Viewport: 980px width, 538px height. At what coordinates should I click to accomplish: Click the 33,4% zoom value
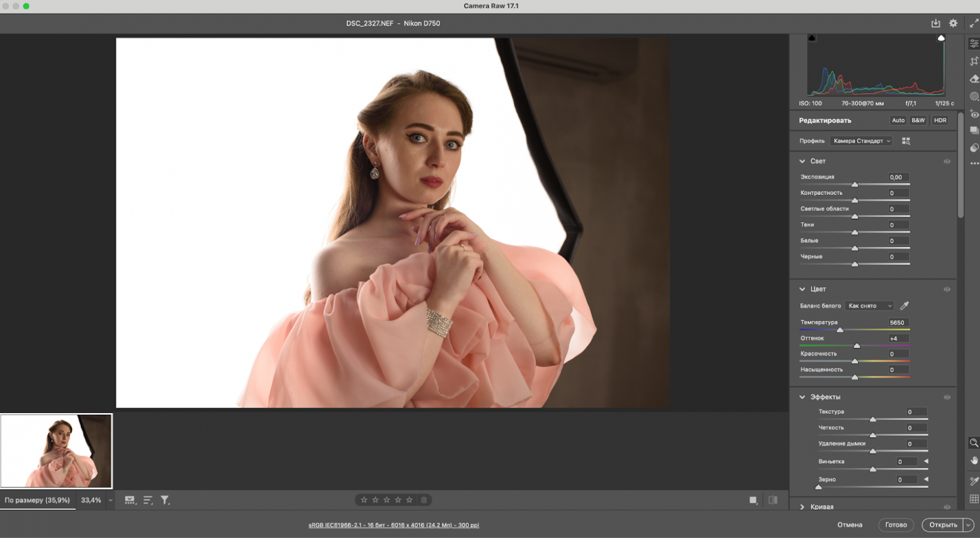[x=91, y=500]
